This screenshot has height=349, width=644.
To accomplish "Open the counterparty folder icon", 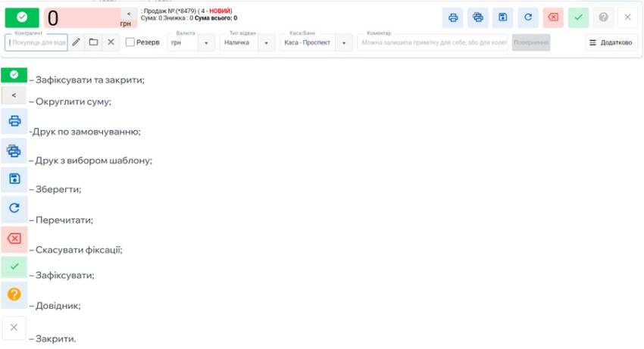I will point(93,42).
